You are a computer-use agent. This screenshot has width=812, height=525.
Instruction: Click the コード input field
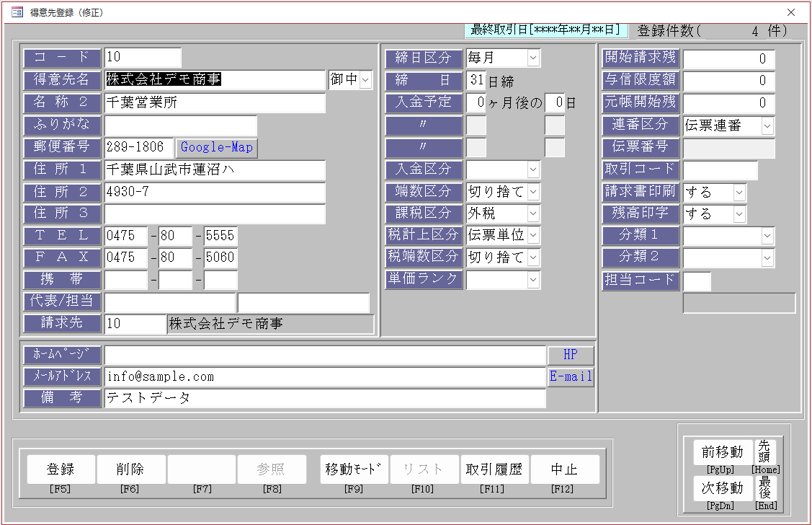point(143,57)
